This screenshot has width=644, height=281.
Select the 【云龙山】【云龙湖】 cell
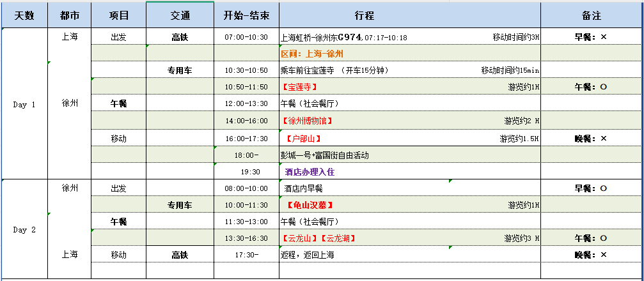409,238
